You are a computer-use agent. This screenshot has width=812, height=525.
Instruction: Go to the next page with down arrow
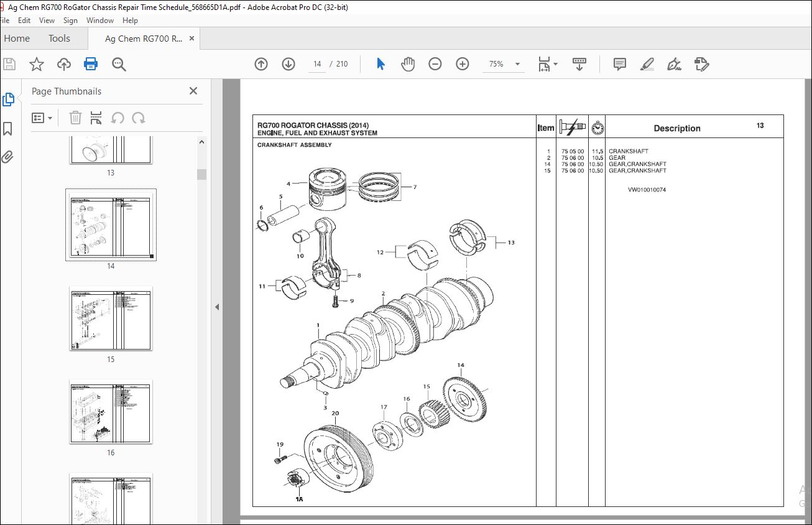point(288,64)
